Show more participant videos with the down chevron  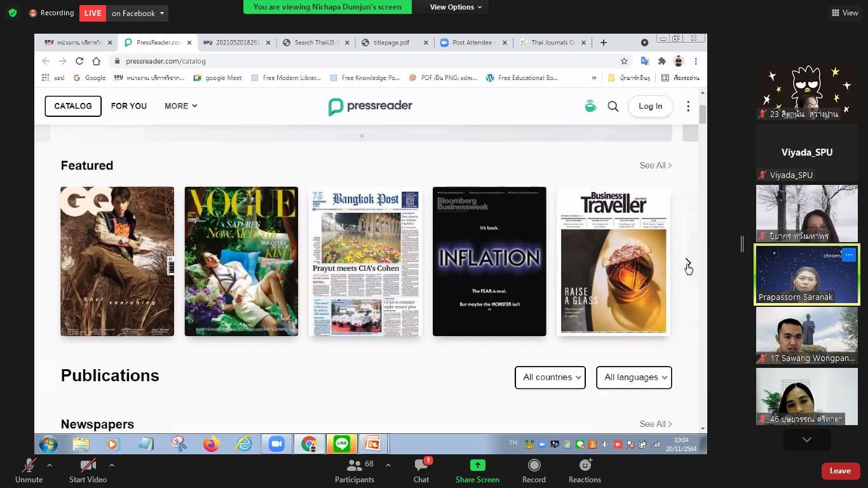(806, 440)
